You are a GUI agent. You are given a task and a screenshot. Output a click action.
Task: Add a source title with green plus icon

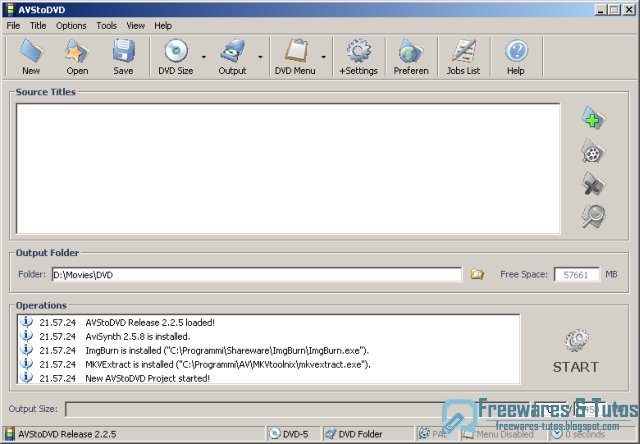pos(593,118)
